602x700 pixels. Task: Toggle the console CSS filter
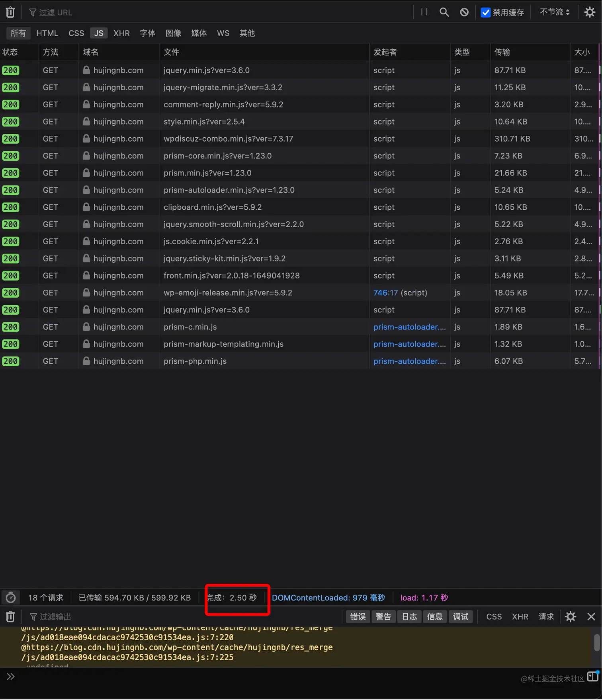tap(494, 617)
